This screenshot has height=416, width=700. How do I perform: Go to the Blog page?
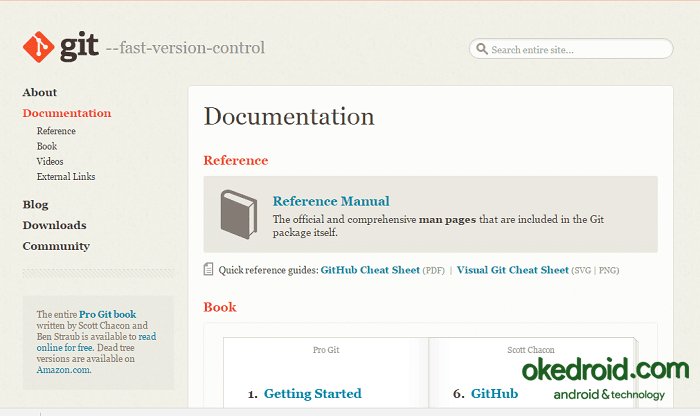[35, 204]
